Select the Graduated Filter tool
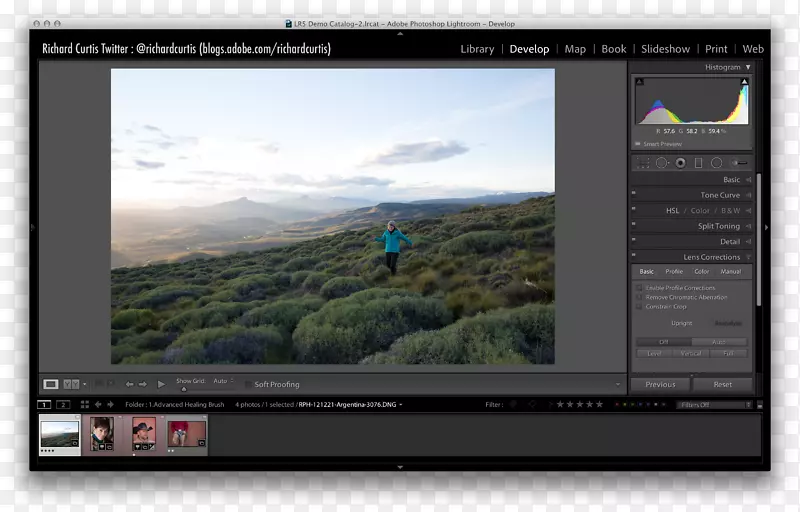 [x=698, y=163]
